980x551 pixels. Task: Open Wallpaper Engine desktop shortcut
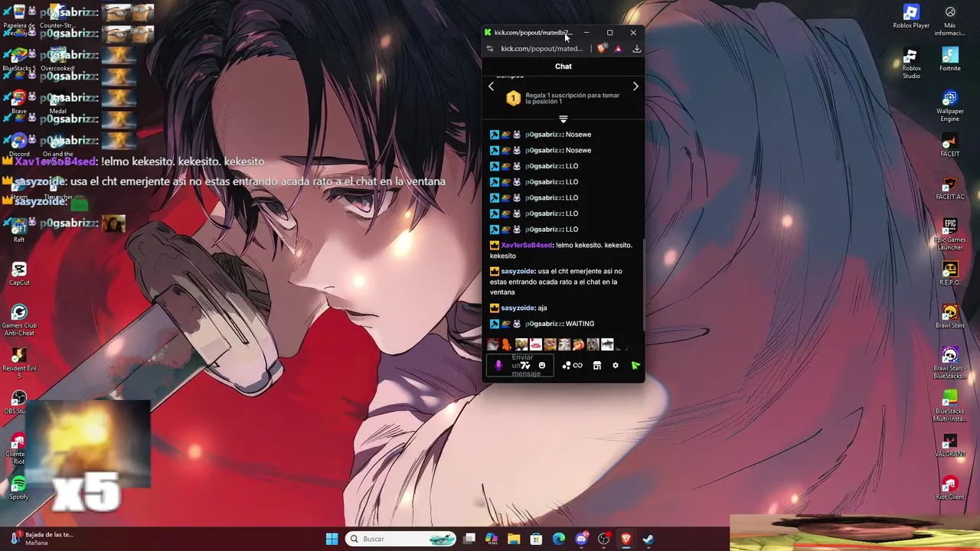(950, 106)
